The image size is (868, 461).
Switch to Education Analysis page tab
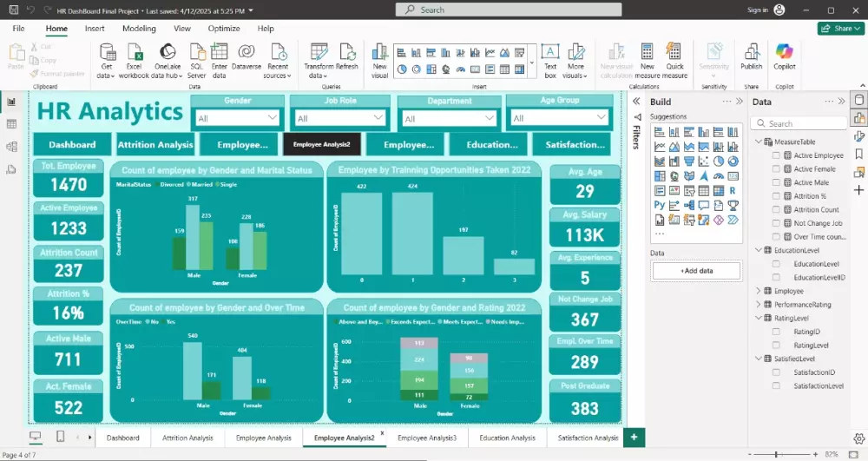point(507,438)
